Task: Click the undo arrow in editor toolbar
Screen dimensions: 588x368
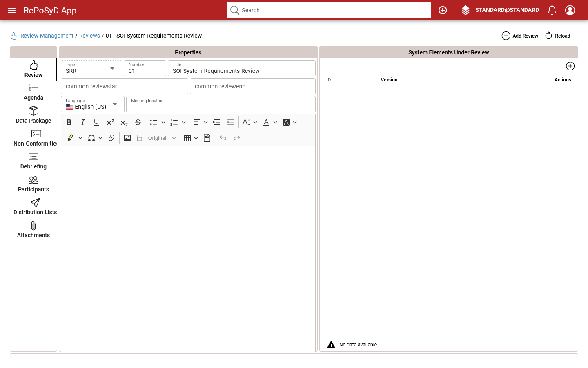Action: pos(223,138)
